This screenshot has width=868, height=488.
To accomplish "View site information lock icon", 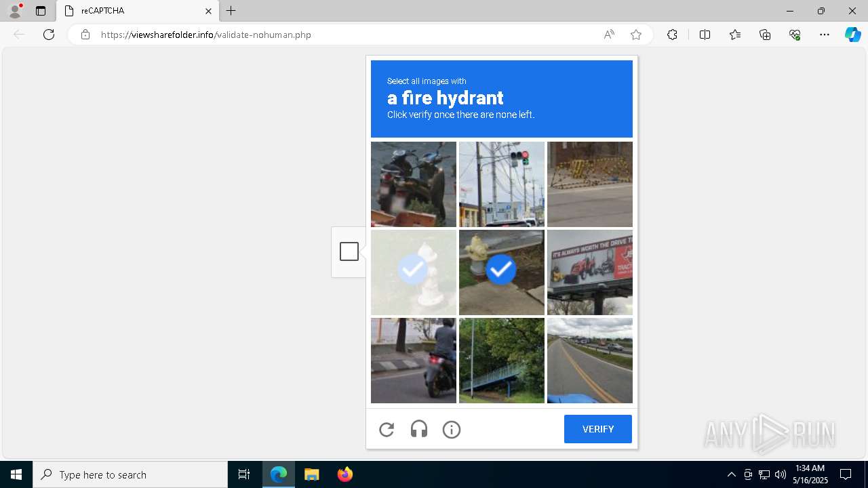I will [x=85, y=35].
